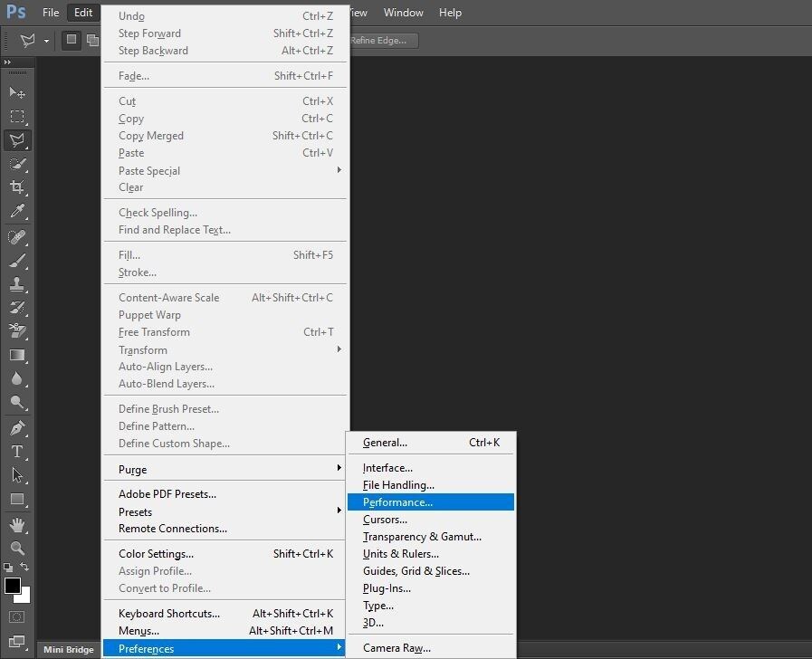Select the Rectangle shape tool
This screenshot has width=812, height=659.
click(x=17, y=499)
